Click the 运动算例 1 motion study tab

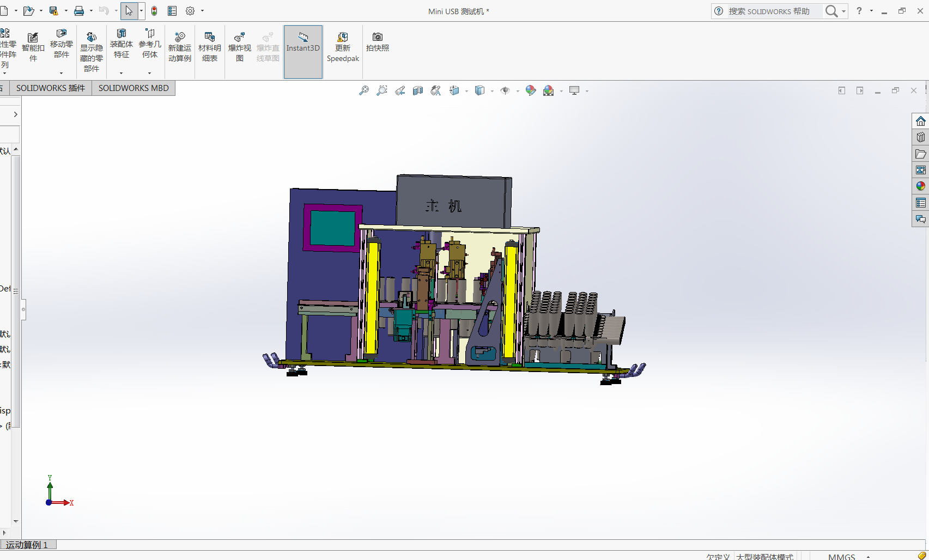click(x=27, y=545)
